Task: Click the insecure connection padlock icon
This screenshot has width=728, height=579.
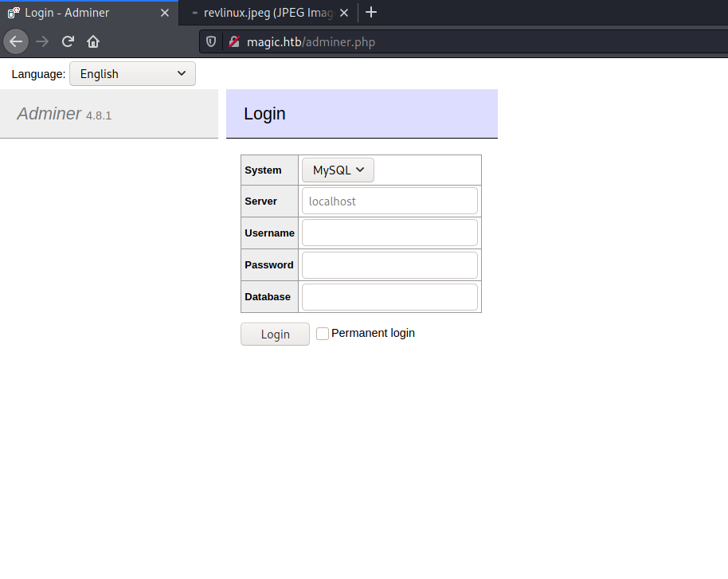Action: click(x=233, y=41)
